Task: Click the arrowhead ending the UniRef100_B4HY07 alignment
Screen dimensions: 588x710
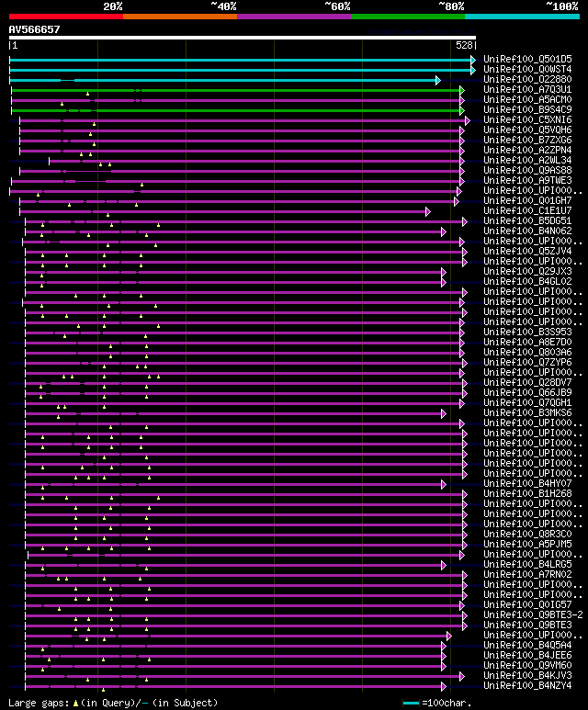Action: (x=444, y=484)
